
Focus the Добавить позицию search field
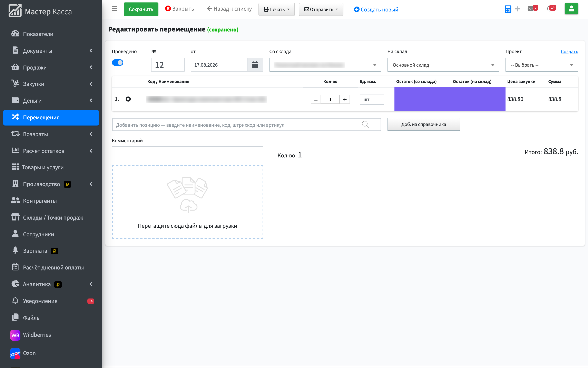tap(246, 125)
